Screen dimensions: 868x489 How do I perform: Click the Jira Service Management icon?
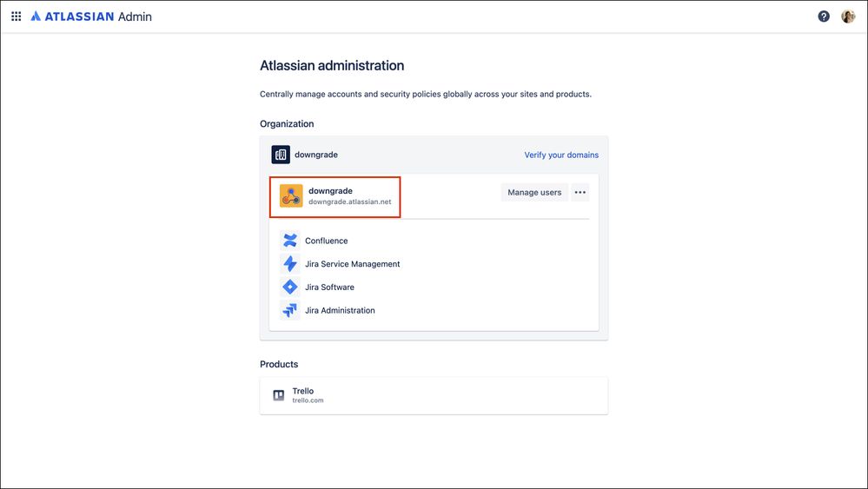[290, 264]
